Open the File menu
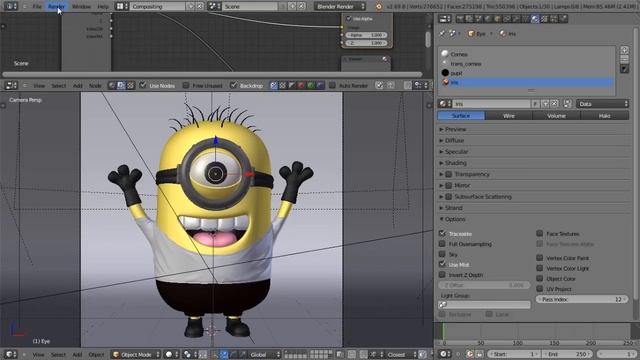 pyautogui.click(x=37, y=7)
